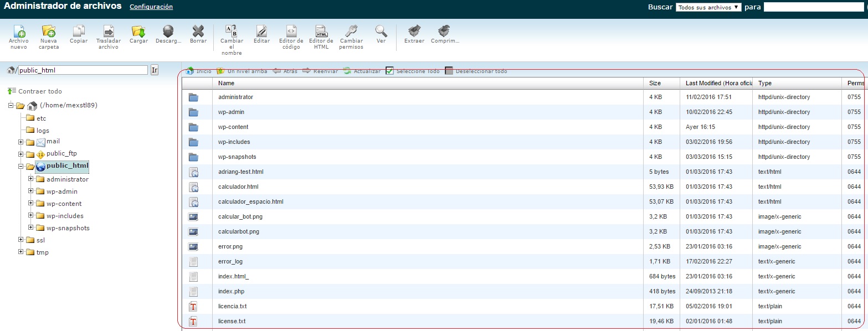
Task: Select calculador_espacio.html file name
Action: [x=251, y=201]
